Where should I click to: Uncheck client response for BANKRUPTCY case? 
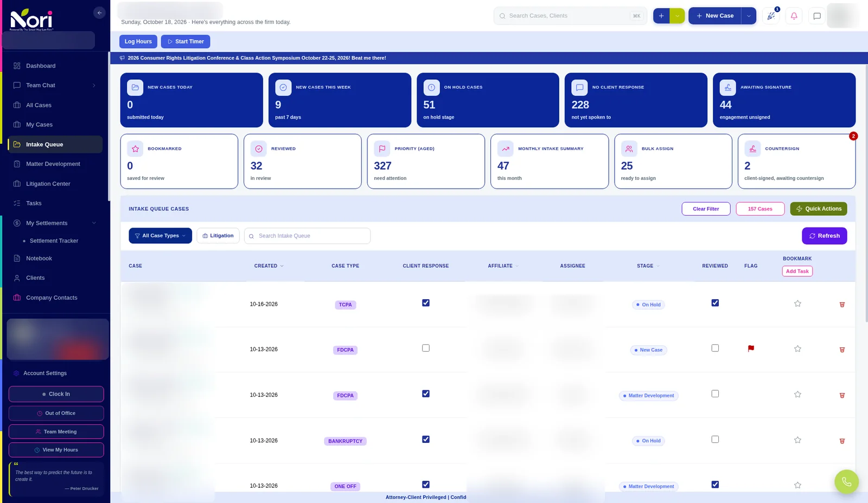pyautogui.click(x=426, y=439)
